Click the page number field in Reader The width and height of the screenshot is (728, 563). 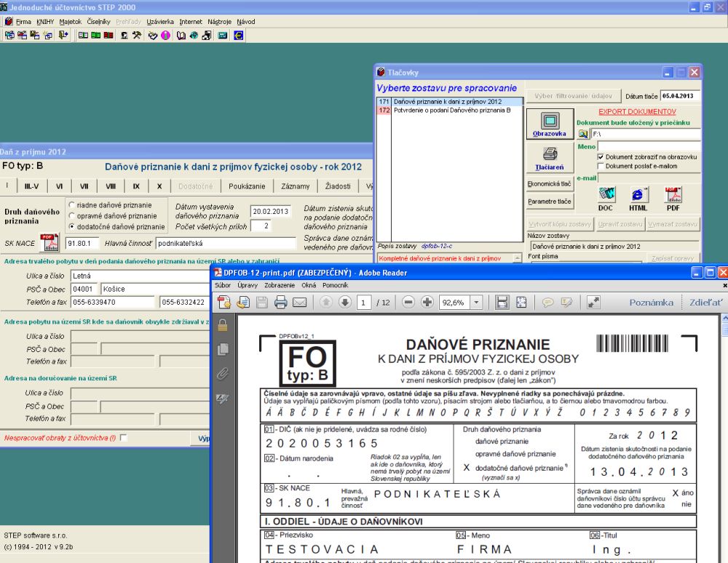[x=363, y=303]
